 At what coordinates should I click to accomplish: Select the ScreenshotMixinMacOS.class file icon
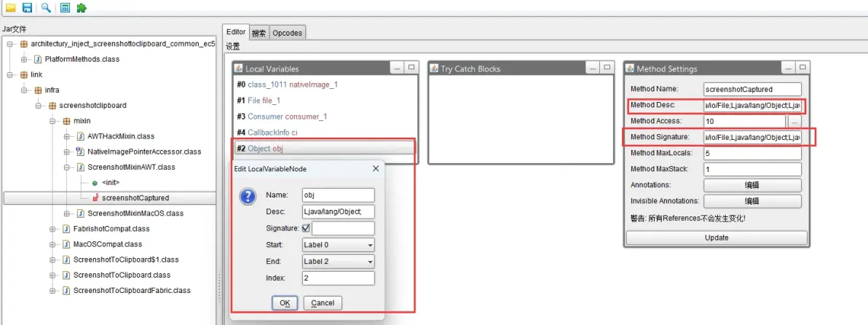tap(81, 214)
